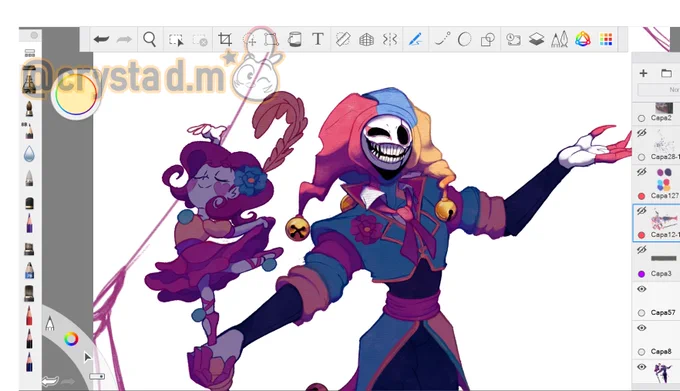Select the Capa12 layer thumbnail
This screenshot has width=680, height=391.
pyautogui.click(x=664, y=219)
